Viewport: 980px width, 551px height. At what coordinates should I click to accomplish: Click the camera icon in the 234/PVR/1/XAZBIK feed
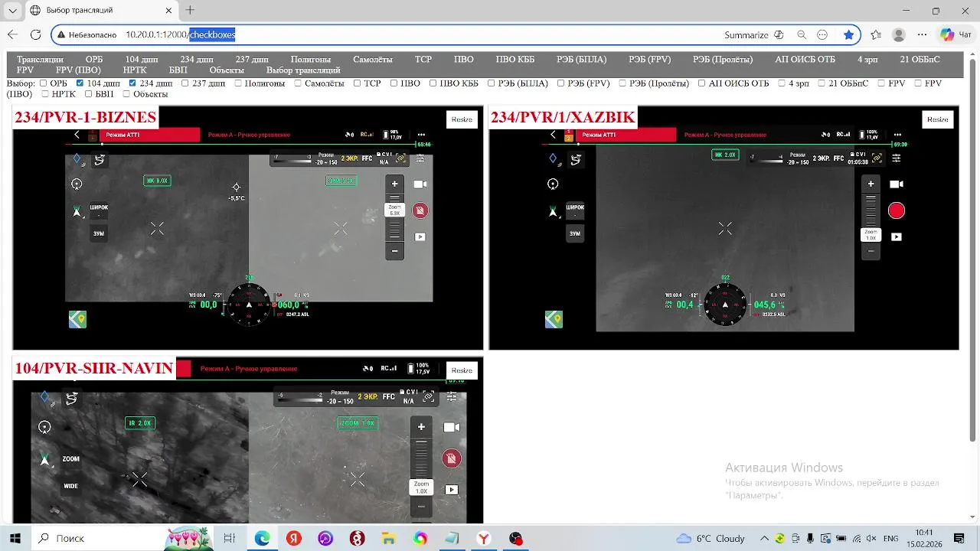pyautogui.click(x=897, y=184)
